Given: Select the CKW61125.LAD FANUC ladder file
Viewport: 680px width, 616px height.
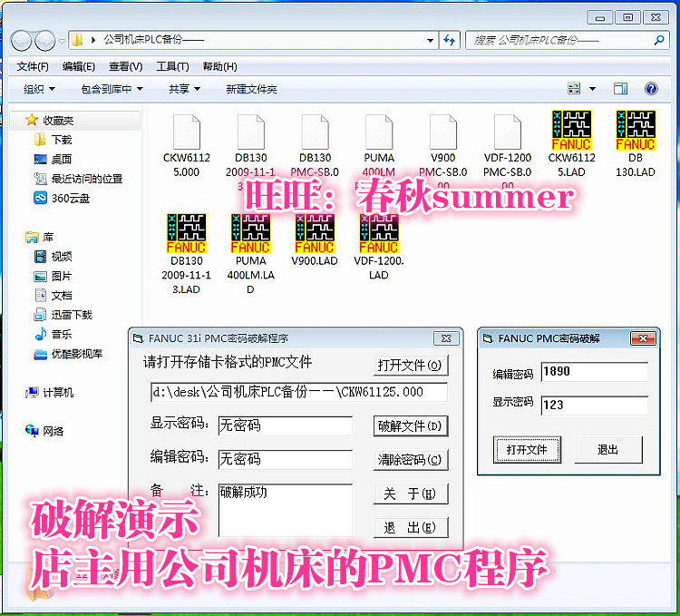Looking at the screenshot, I should (571, 130).
